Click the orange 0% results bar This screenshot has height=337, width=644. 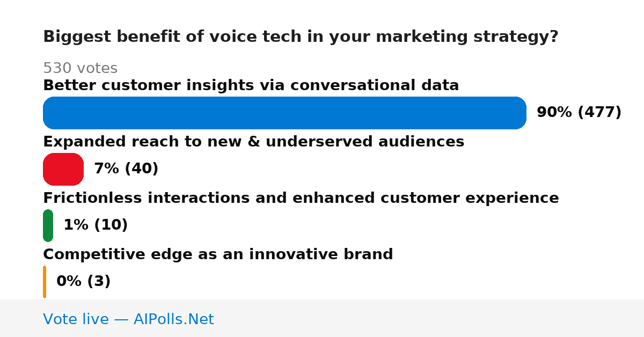click(45, 282)
